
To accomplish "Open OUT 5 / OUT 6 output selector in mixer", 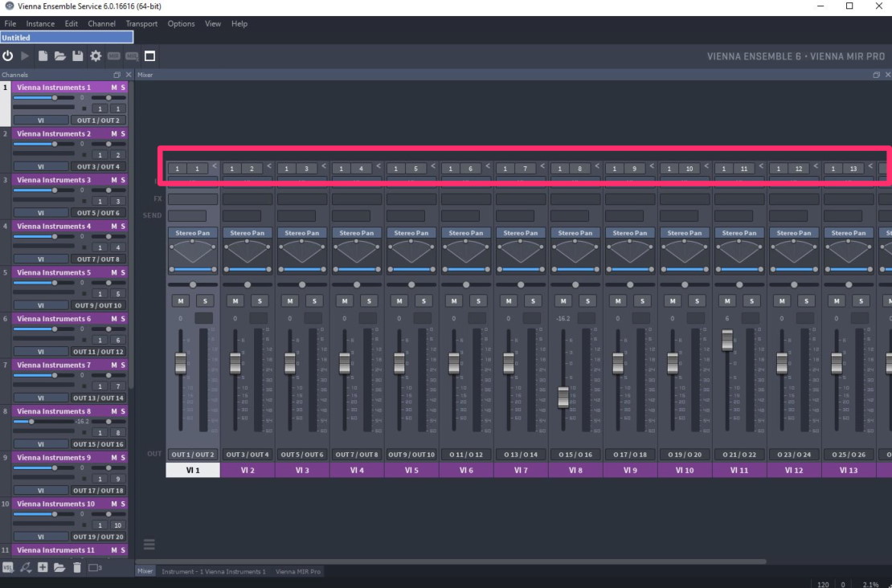I will tap(302, 455).
